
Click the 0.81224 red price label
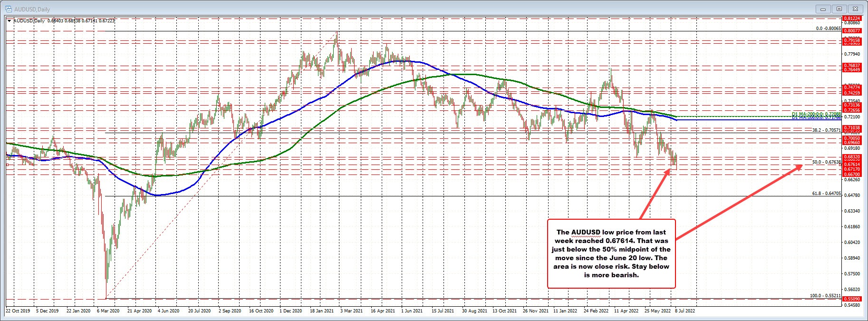[851, 18]
